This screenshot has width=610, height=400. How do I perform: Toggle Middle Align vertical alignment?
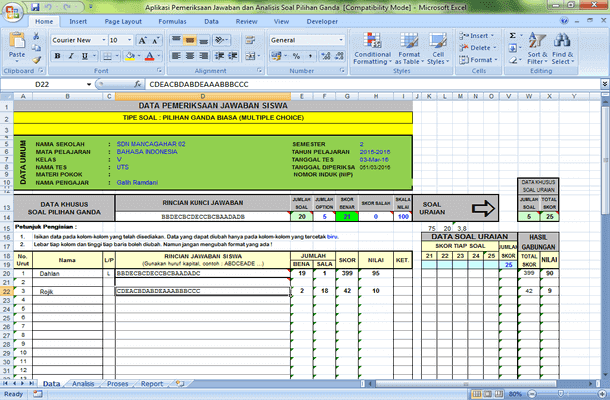coord(190,40)
